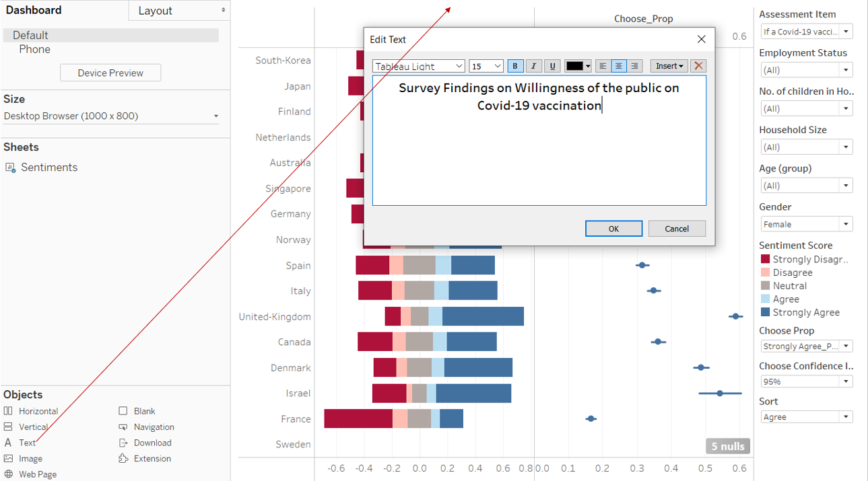Screen dimensions: 868x481
Task: Select the Web Page object icon
Action: [9, 474]
